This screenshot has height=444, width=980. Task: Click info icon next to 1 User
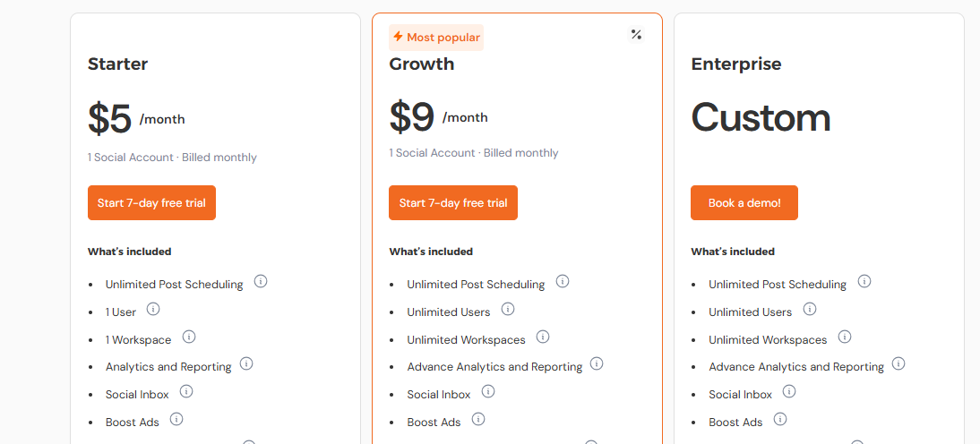153,309
